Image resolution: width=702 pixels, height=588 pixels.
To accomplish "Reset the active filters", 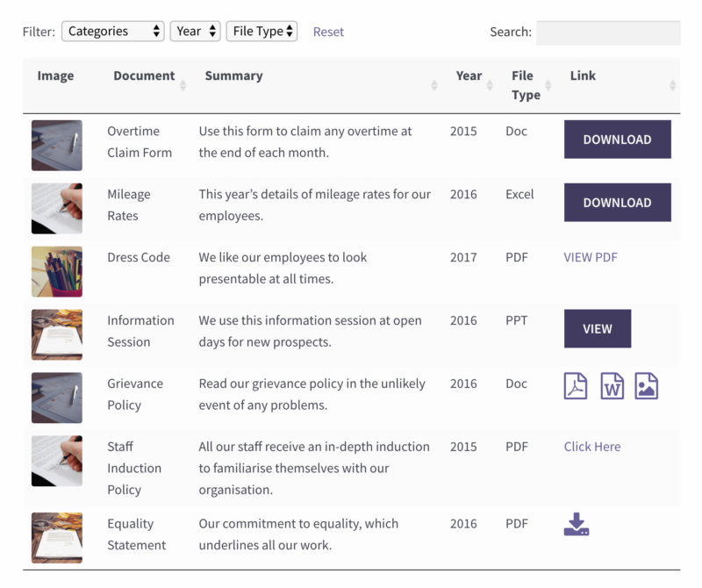I will tap(328, 31).
